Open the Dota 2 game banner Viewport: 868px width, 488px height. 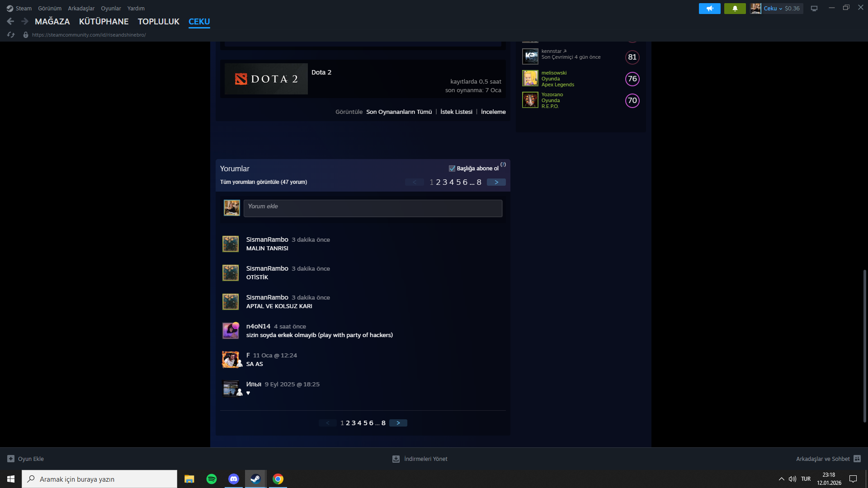pyautogui.click(x=266, y=79)
